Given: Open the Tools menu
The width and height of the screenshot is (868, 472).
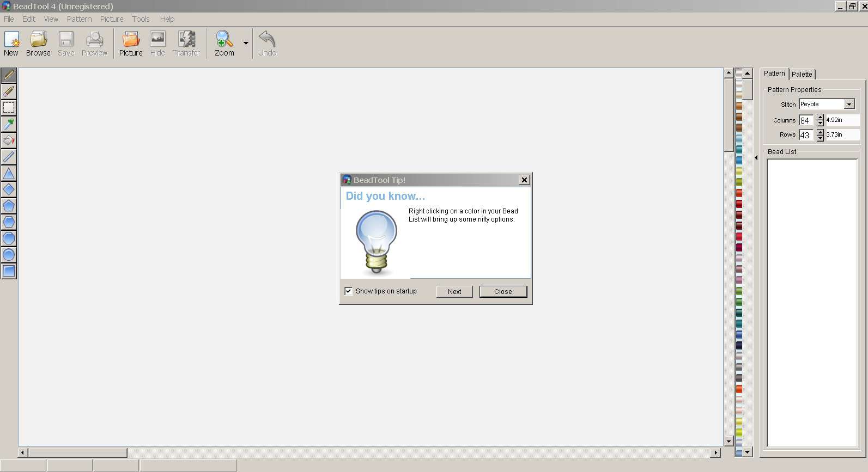Looking at the screenshot, I should tap(141, 19).
